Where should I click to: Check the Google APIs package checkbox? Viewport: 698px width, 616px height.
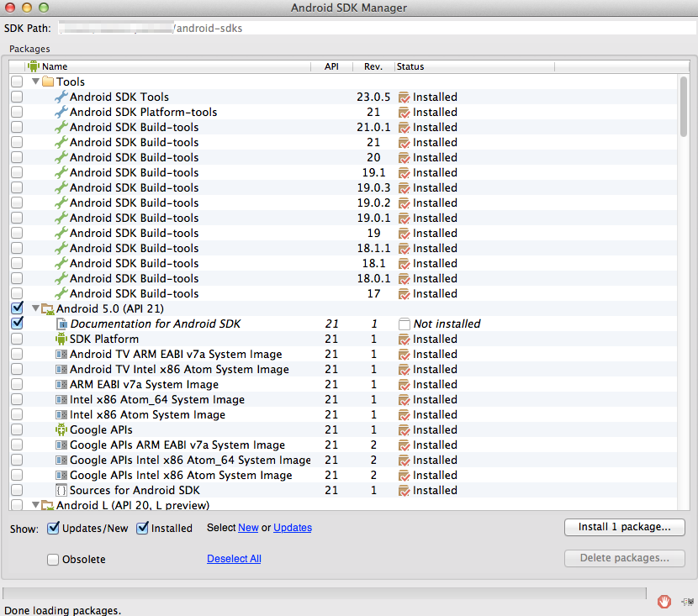[17, 429]
